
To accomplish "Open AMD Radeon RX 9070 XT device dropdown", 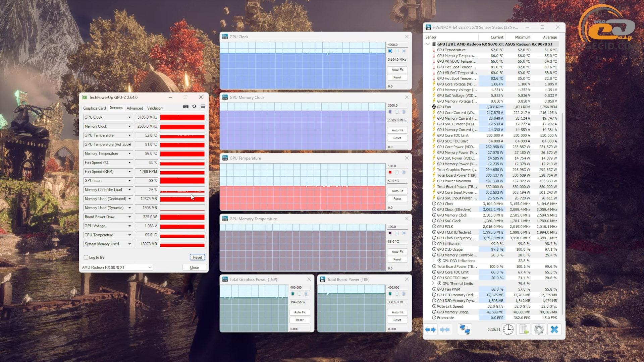I will click(117, 267).
